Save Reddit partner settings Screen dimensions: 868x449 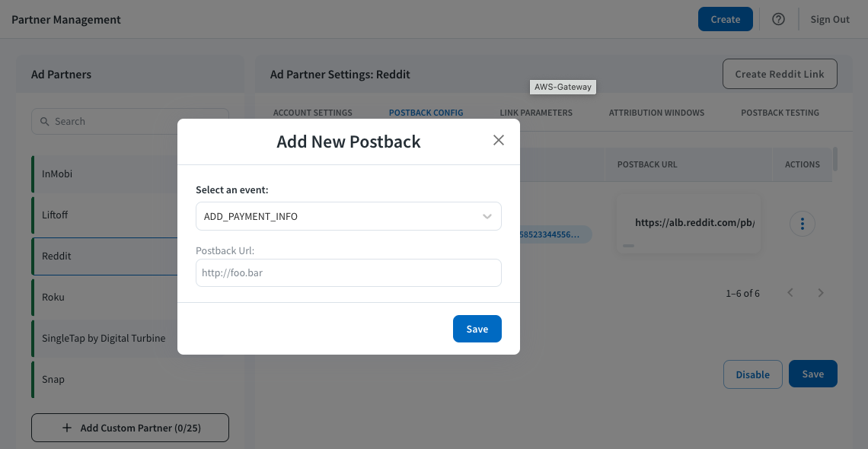pyautogui.click(x=812, y=374)
